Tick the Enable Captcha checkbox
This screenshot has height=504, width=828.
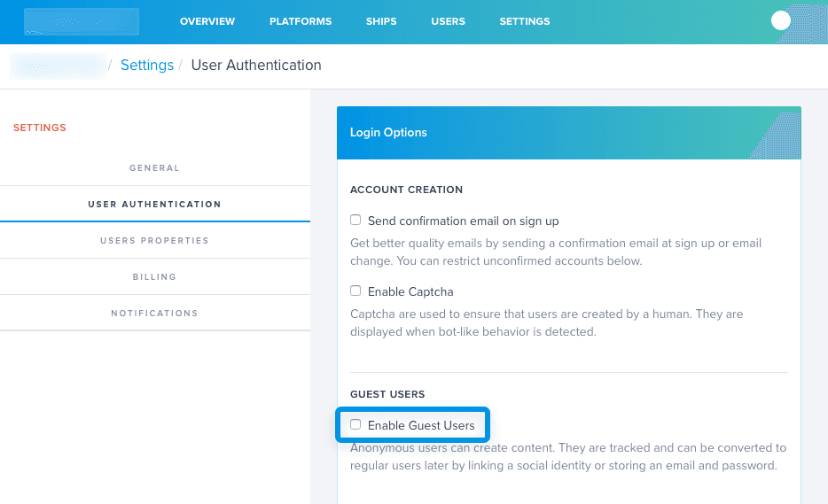click(355, 291)
